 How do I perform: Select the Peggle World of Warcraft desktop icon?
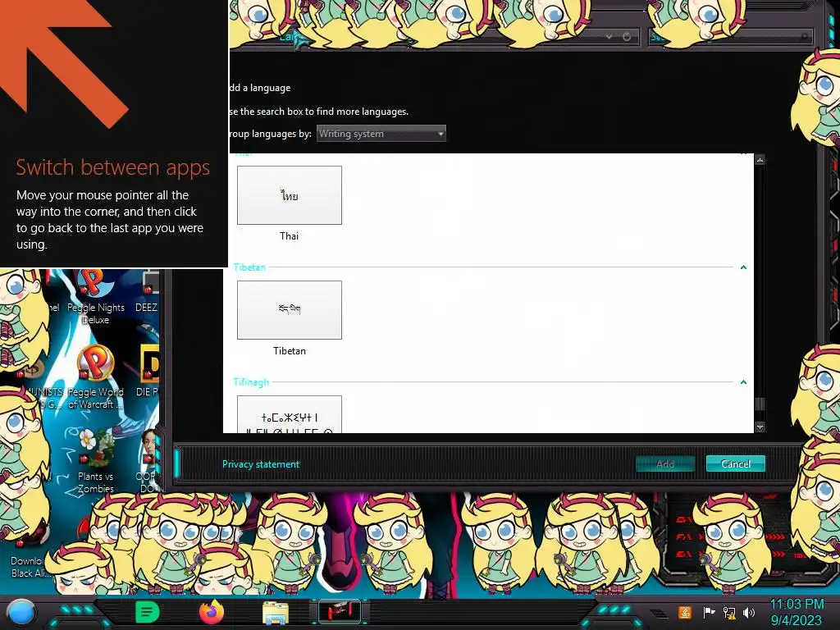click(95, 377)
